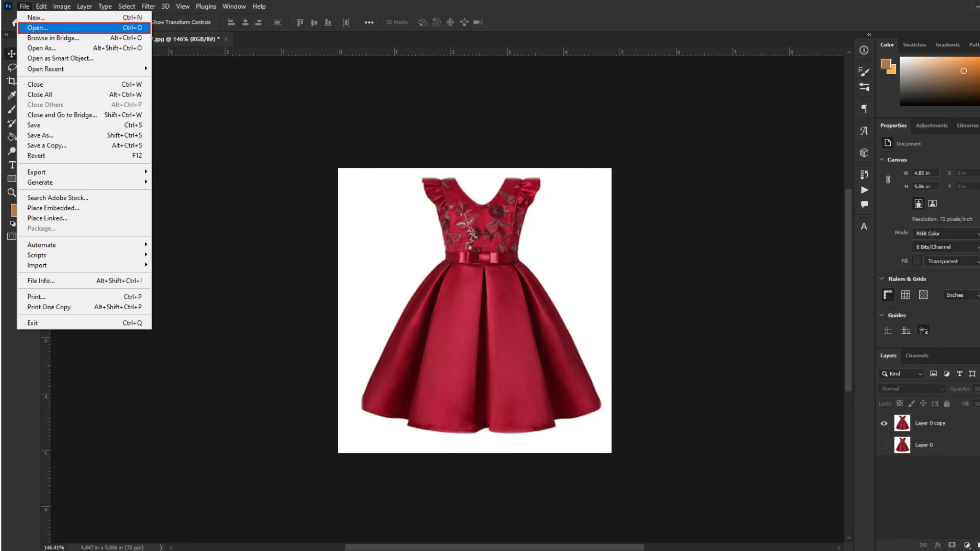The height and width of the screenshot is (551, 980).
Task: Click the Libraries panel icon
Action: [x=967, y=126]
